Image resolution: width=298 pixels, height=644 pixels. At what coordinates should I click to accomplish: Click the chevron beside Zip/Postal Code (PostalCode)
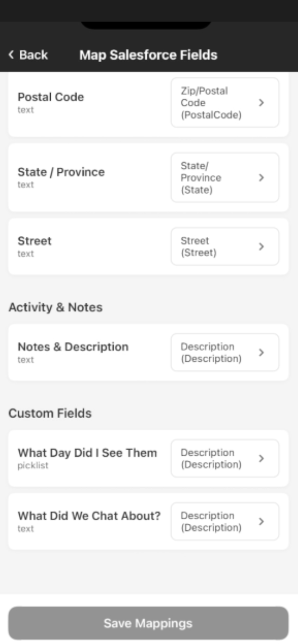(262, 102)
